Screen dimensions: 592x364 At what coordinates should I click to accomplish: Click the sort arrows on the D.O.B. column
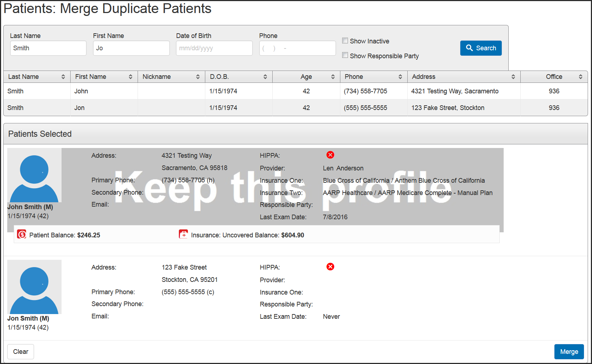coord(265,76)
